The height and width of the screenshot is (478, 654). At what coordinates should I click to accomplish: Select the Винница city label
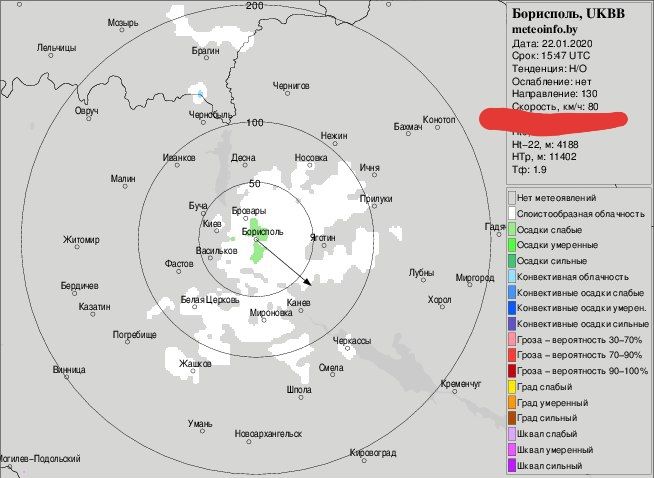[69, 370]
